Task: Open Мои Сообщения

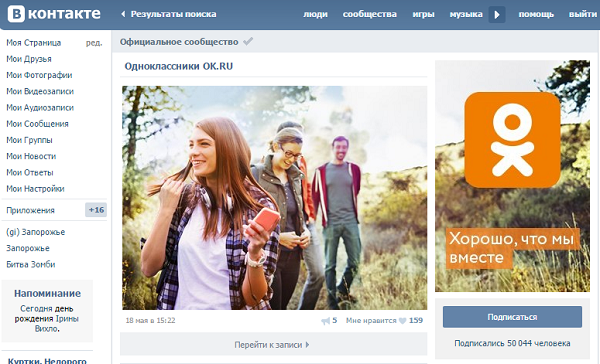Action: pos(37,124)
